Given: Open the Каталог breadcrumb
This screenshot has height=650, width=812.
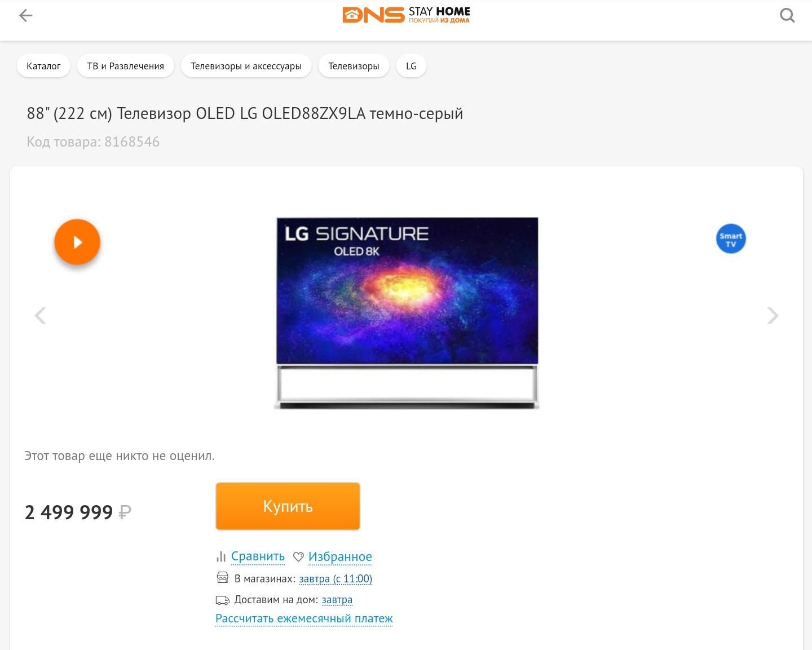Looking at the screenshot, I should tap(43, 66).
